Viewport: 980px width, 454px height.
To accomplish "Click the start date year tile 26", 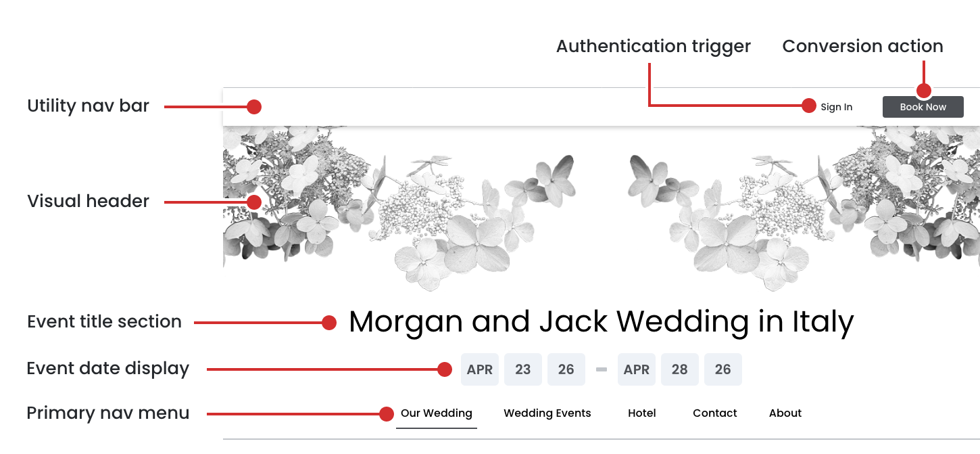I will pos(566,369).
